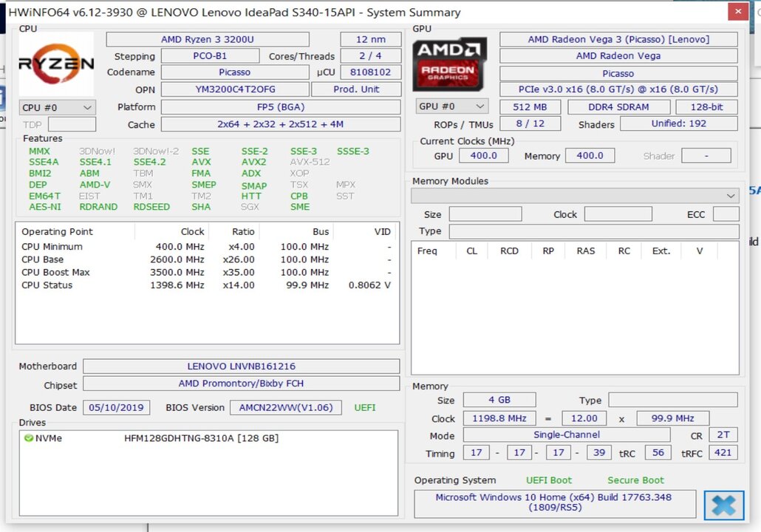761x532 pixels.
Task: Select the CPU Boost Max row
Action: pos(56,273)
